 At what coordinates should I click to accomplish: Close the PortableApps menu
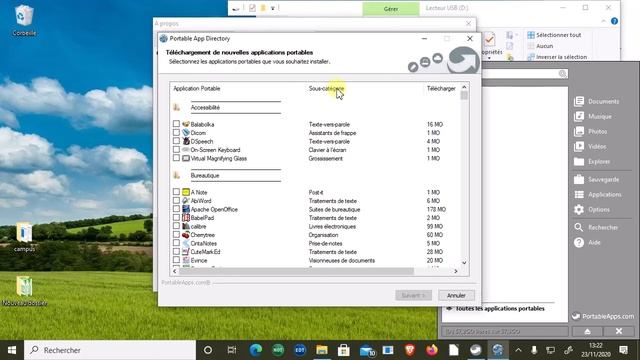[x=619, y=331]
